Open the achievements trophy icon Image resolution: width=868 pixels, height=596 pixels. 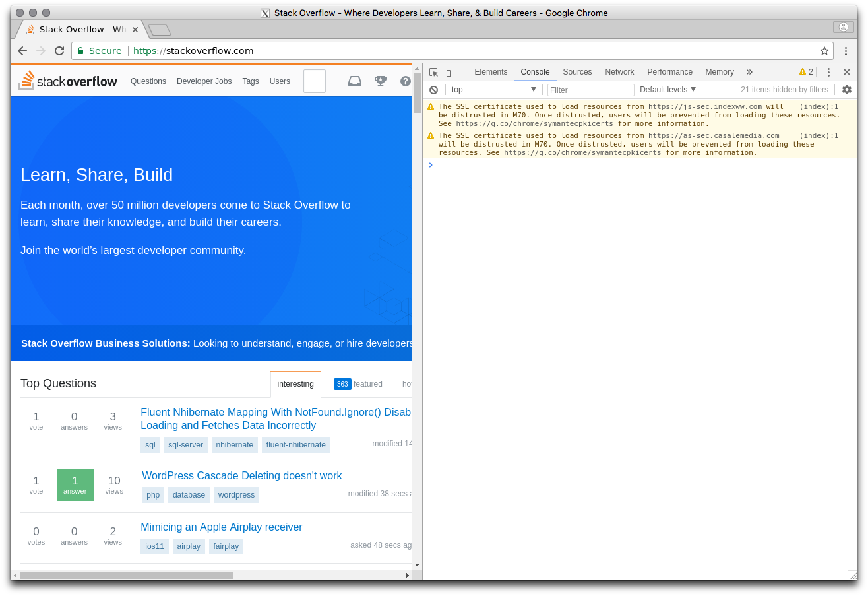coord(381,81)
